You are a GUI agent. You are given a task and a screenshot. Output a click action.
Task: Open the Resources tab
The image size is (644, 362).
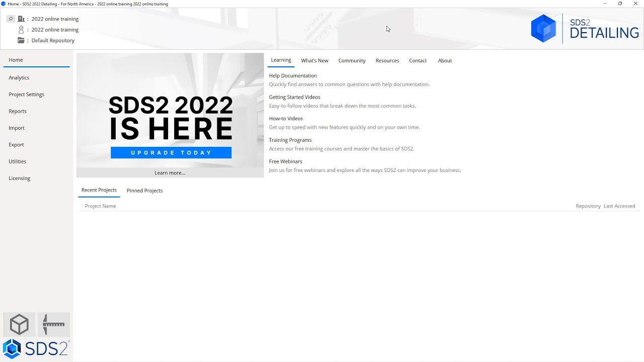click(387, 60)
